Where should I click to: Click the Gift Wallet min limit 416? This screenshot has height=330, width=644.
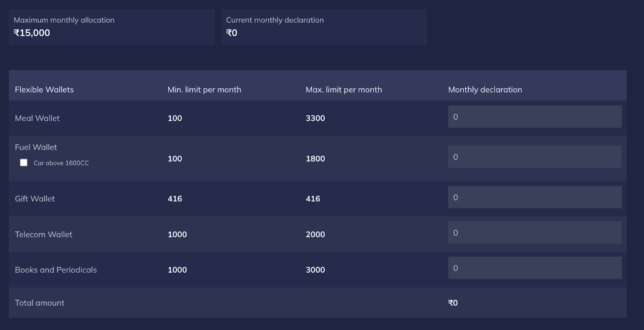(x=175, y=199)
